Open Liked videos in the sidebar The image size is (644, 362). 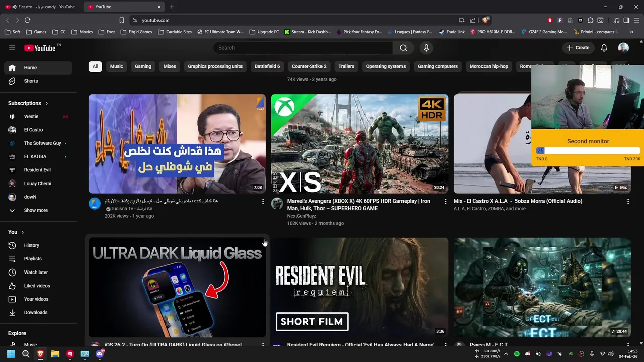[x=38, y=286]
